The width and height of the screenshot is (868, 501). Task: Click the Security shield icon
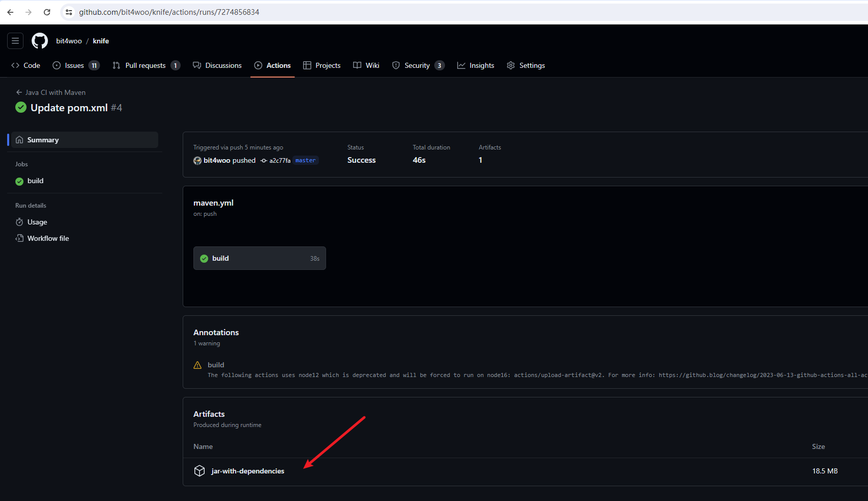point(396,65)
